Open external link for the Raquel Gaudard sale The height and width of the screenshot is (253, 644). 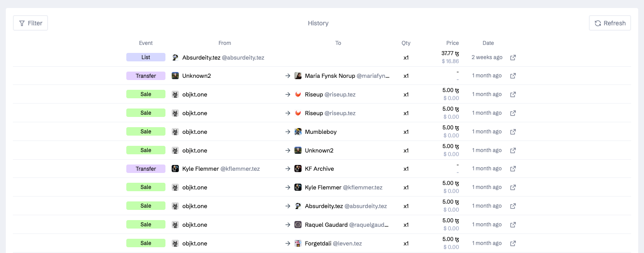[513, 225]
